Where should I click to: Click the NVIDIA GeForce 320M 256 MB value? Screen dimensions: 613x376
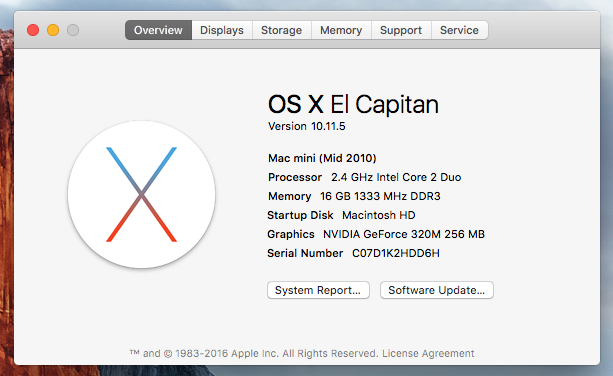coord(404,234)
